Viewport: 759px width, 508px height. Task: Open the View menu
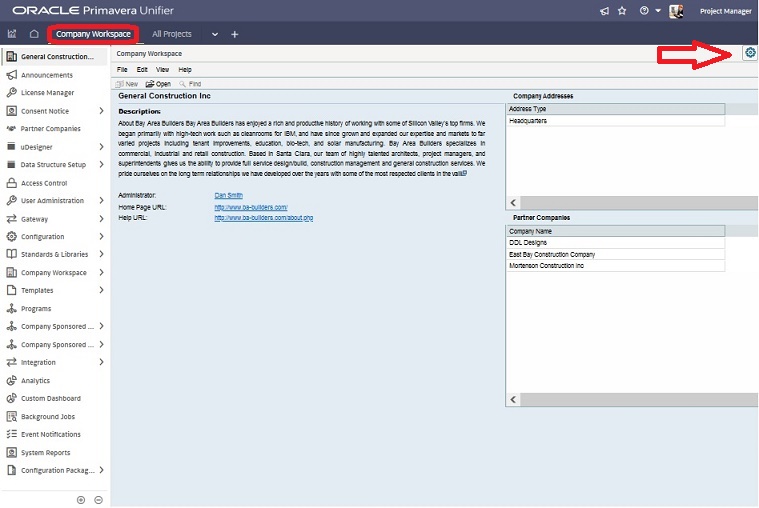pos(162,70)
